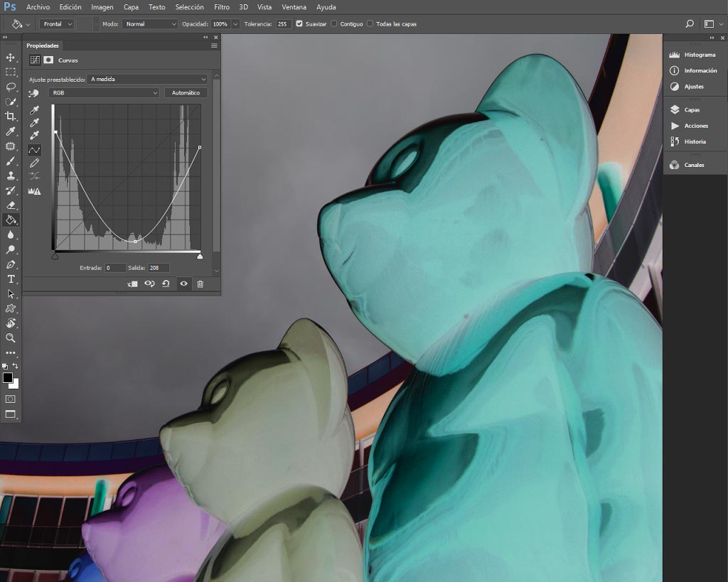Screen dimensions: 728x582
Task: Pick the black point eyedropper in Curves
Action: tap(34, 110)
